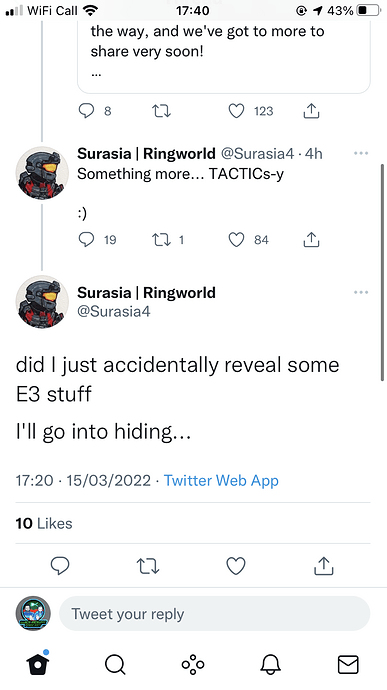
Task: Retweet the TACTICs-y tweet with 1 retweet
Action: click(x=161, y=240)
